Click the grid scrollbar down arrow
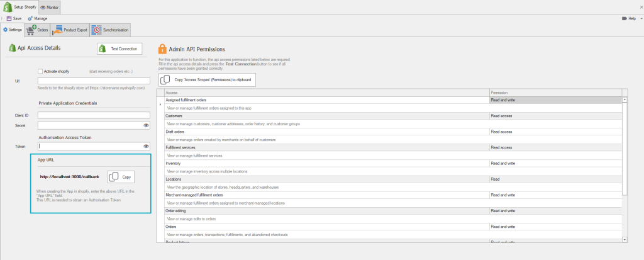Image resolution: width=644 pixels, height=260 pixels. (x=625, y=239)
